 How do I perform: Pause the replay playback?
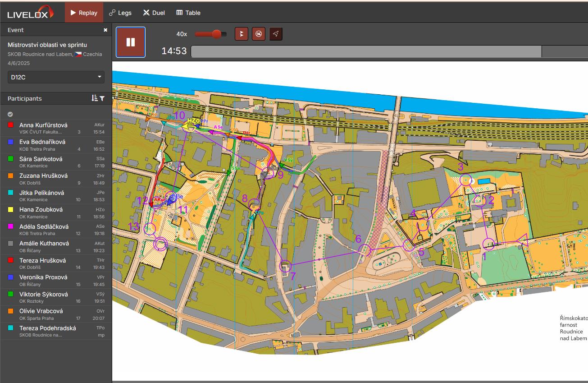point(131,42)
